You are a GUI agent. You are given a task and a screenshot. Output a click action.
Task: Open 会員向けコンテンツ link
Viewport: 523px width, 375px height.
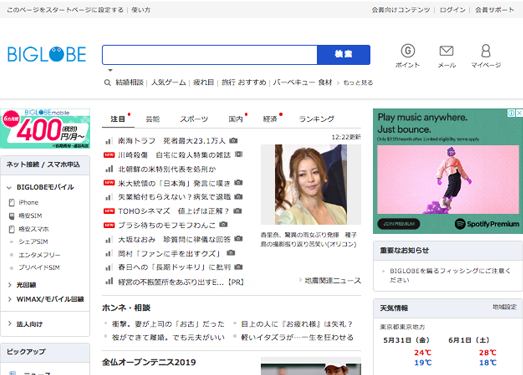[x=401, y=10]
